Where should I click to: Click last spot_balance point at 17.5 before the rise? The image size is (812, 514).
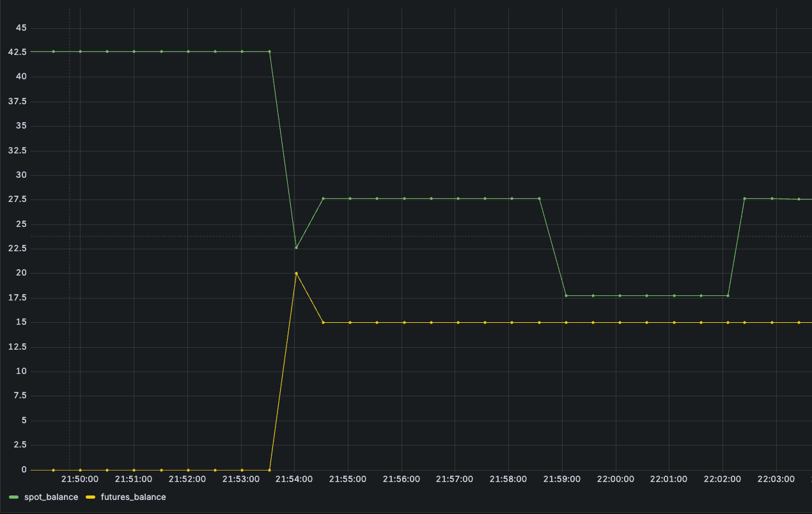pyautogui.click(x=728, y=295)
